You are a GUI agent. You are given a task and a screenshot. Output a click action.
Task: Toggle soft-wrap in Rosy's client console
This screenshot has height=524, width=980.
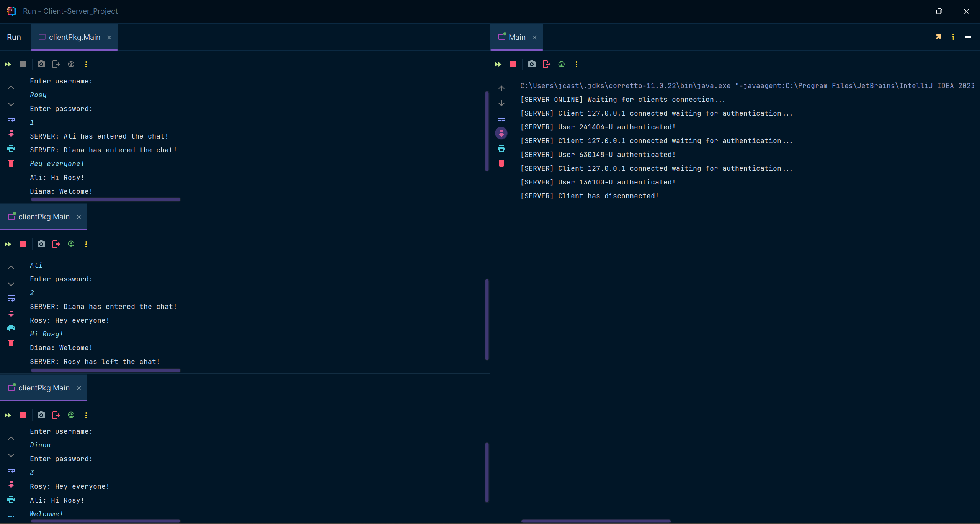(x=11, y=118)
